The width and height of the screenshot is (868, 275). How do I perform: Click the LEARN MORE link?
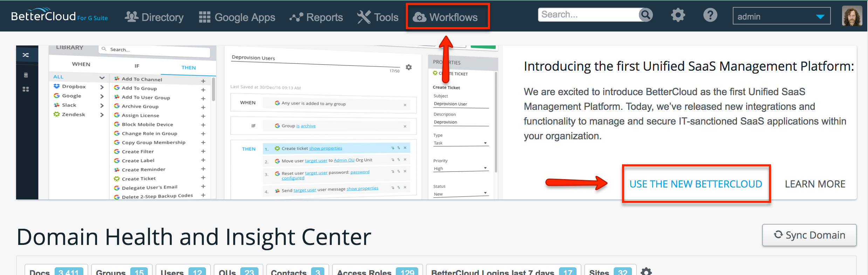815,184
